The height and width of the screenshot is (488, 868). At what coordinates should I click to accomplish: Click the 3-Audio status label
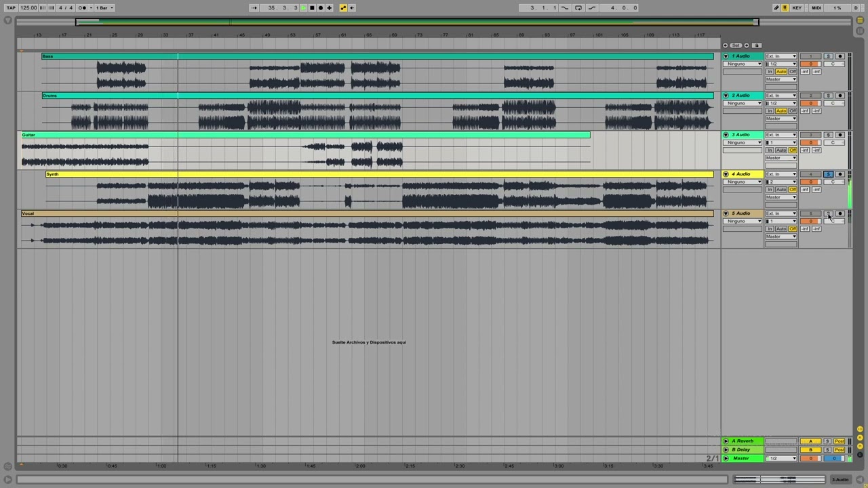pos(840,480)
